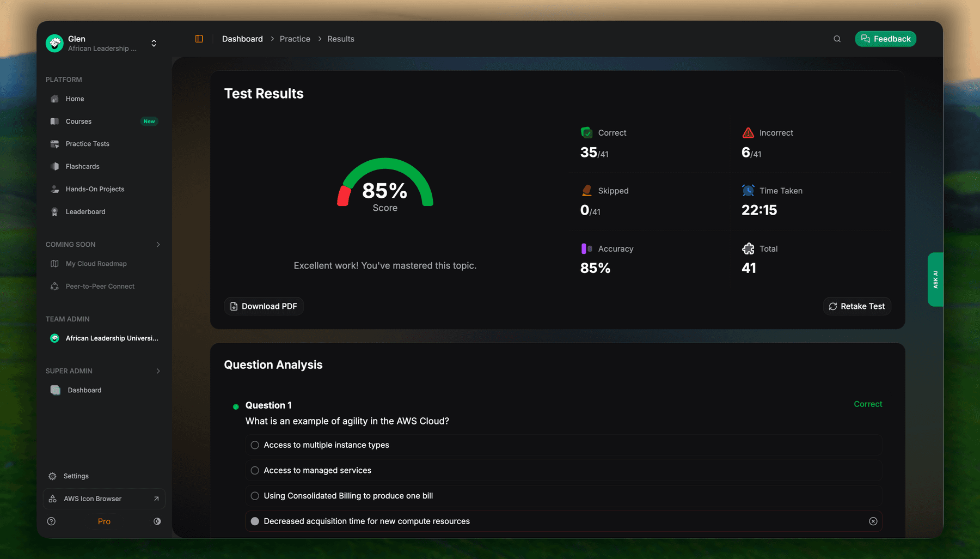
Task: Expand the Coming Soon section chevron
Action: click(x=158, y=245)
